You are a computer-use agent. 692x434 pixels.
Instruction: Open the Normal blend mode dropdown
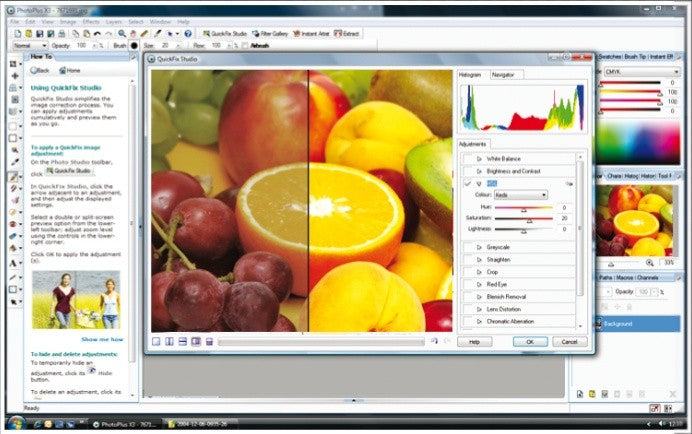30,45
